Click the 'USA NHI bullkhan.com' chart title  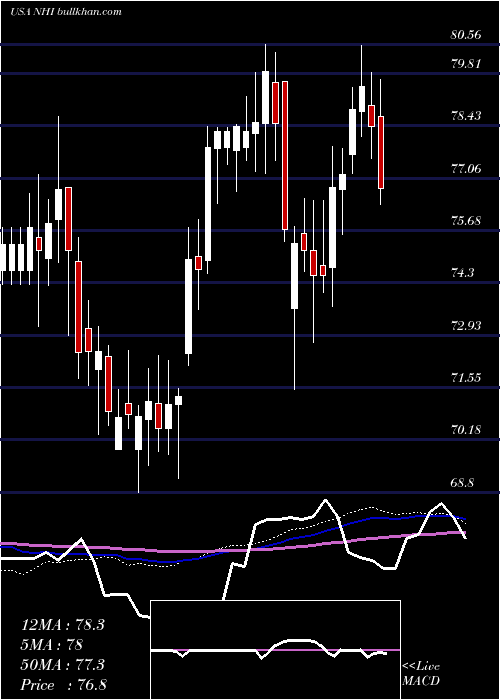click(66, 12)
